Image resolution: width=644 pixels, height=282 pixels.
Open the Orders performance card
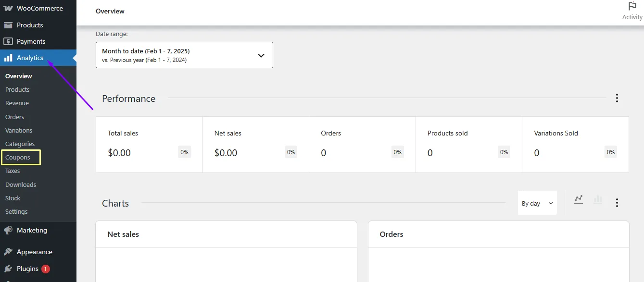[362, 145]
